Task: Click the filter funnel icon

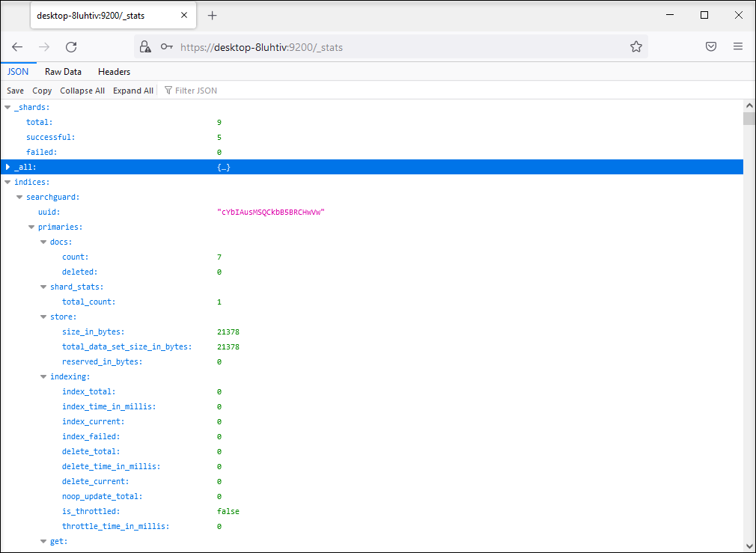Action: (x=168, y=90)
